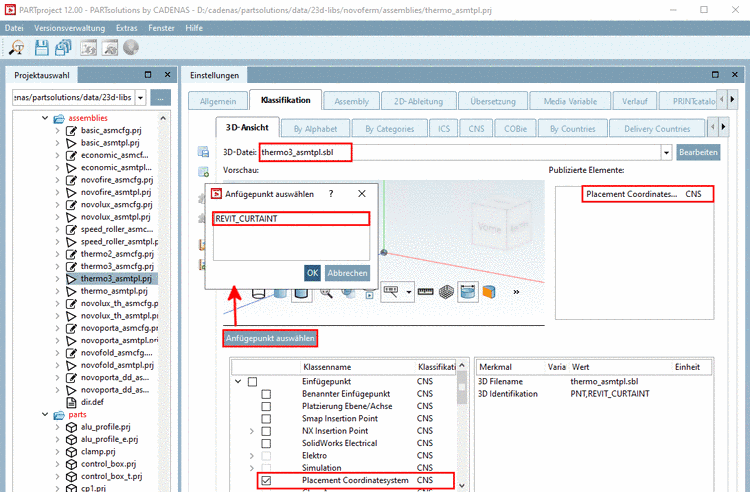
Task: Close the Einstellungen panel
Action: coord(735,75)
